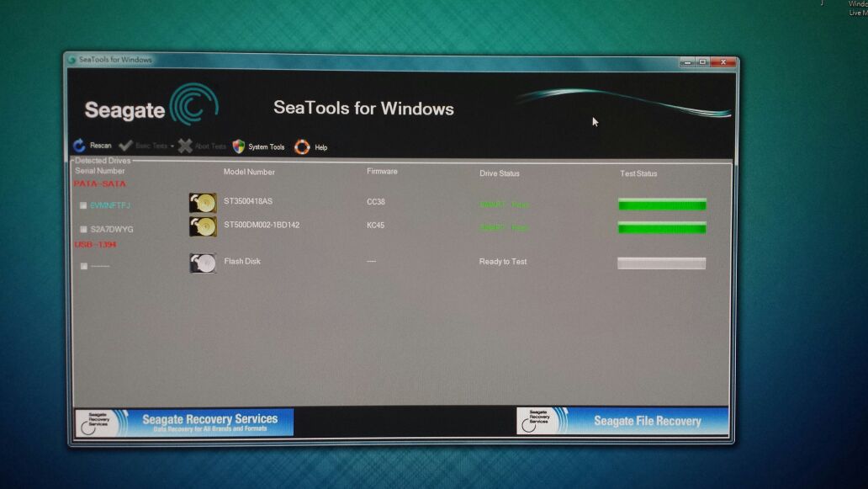Click the Test Status column header

[638, 173]
